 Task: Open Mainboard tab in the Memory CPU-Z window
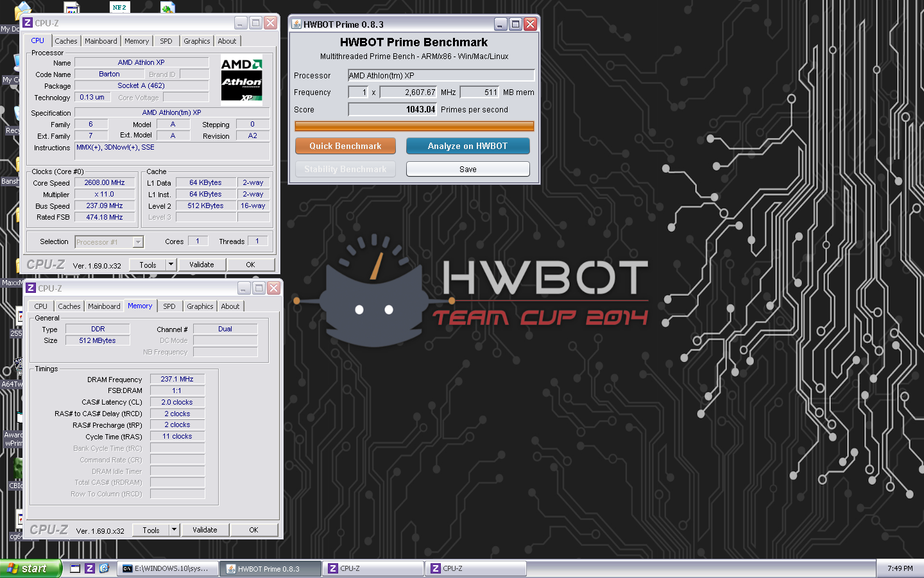pyautogui.click(x=104, y=306)
